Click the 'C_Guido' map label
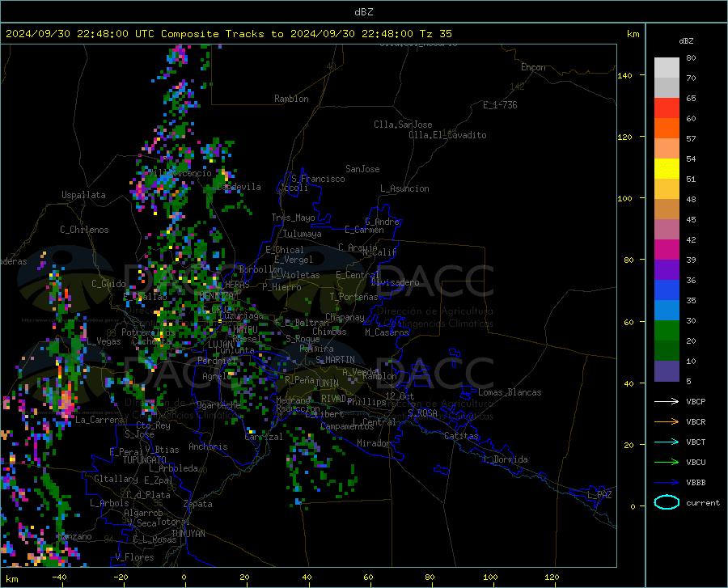The width and height of the screenshot is (728, 588). 108,284
